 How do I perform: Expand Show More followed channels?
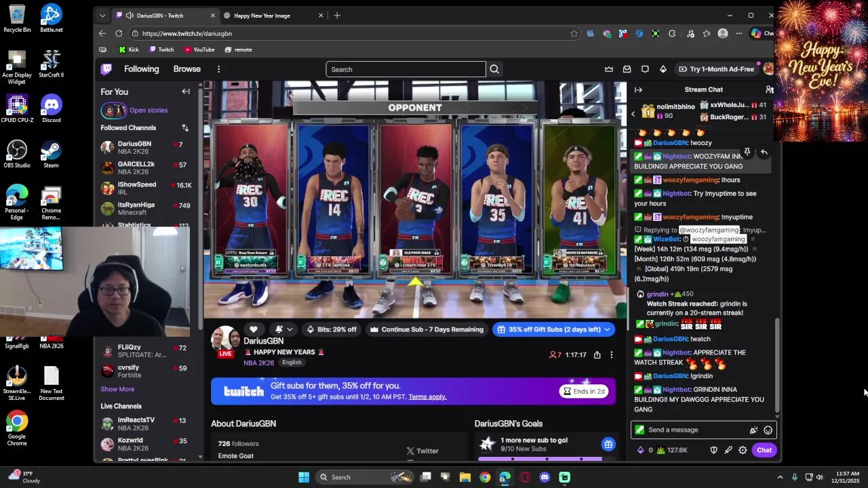coord(117,389)
